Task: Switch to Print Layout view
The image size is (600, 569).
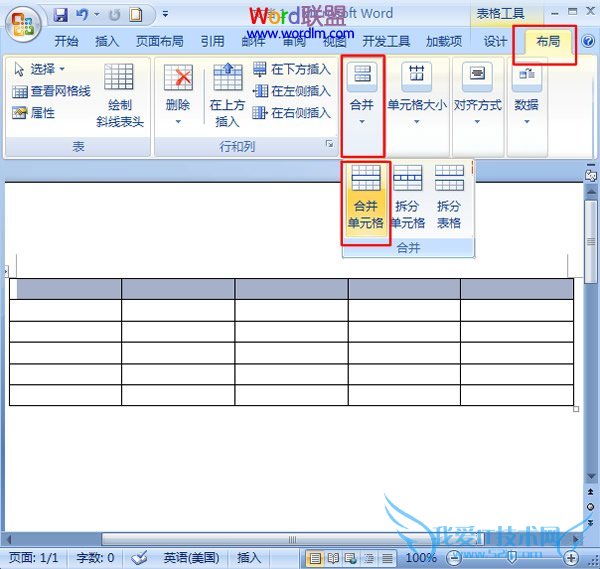Action: tap(315, 558)
